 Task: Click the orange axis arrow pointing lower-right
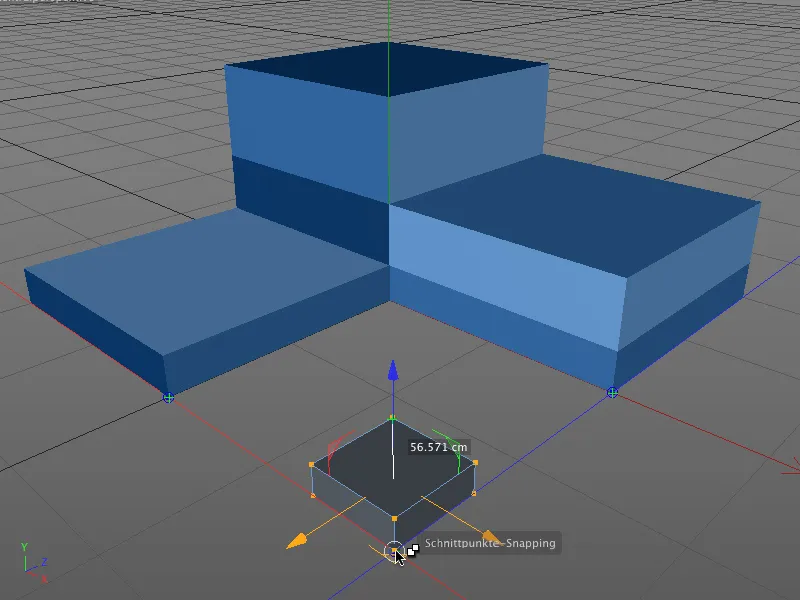[x=490, y=536]
